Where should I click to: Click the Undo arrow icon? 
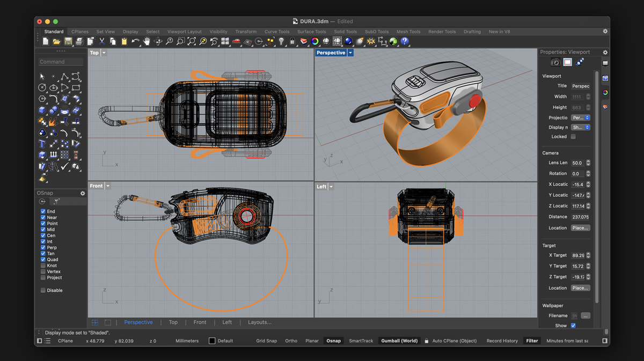pos(135,41)
